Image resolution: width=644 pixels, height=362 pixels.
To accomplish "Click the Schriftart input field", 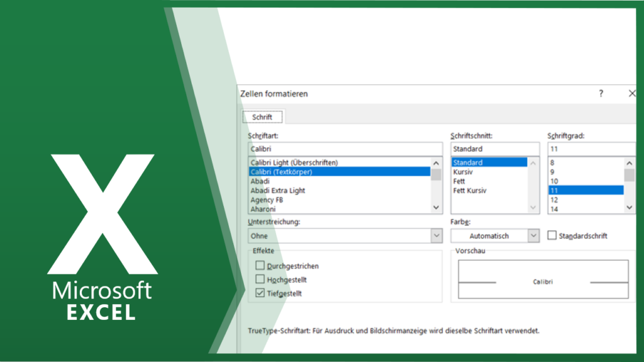I will 345,149.
